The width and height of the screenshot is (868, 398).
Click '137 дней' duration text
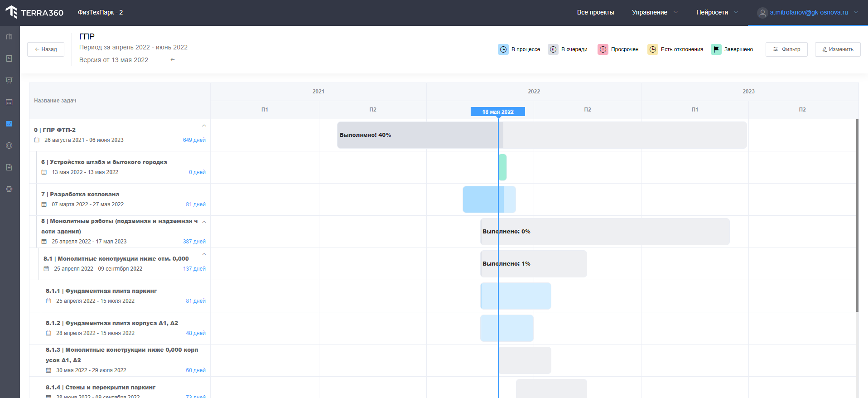pyautogui.click(x=194, y=269)
